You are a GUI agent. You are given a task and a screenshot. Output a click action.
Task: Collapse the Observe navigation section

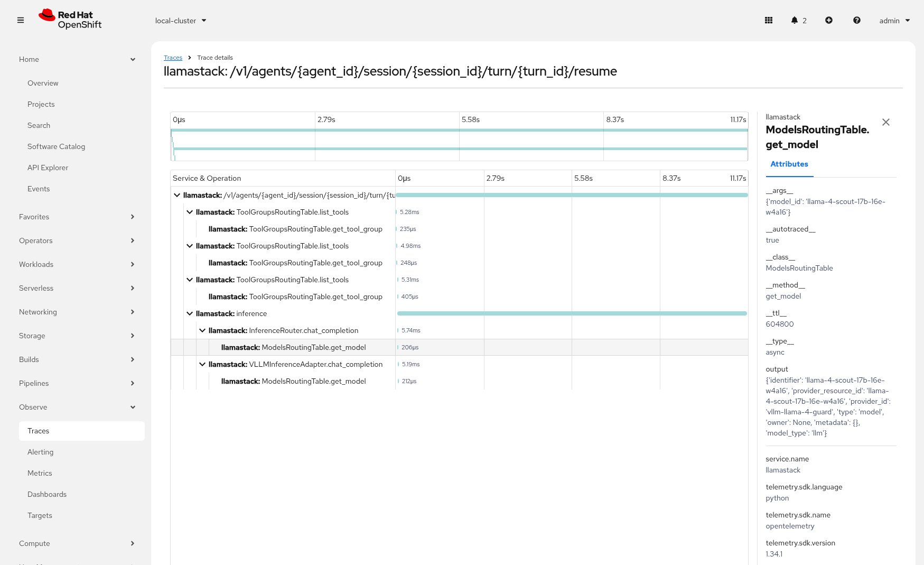77,407
